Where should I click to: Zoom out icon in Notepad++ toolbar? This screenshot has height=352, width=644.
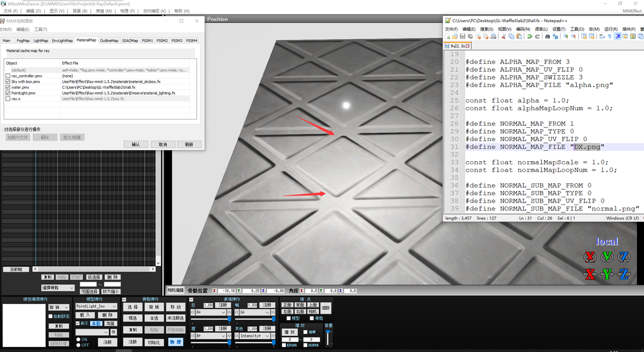pos(573,36)
